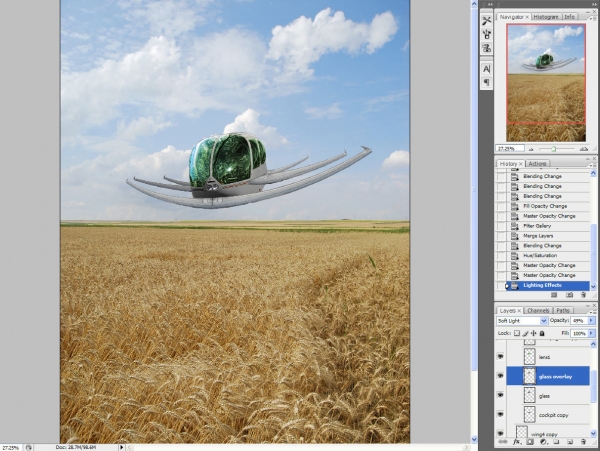Collapse the icon dock with double arrows
The image size is (600, 451).
click(490, 4)
